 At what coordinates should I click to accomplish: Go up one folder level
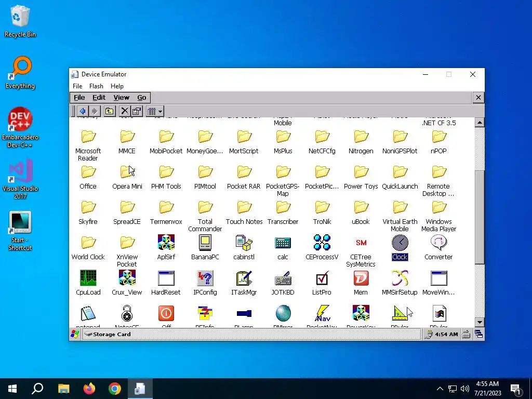109,111
